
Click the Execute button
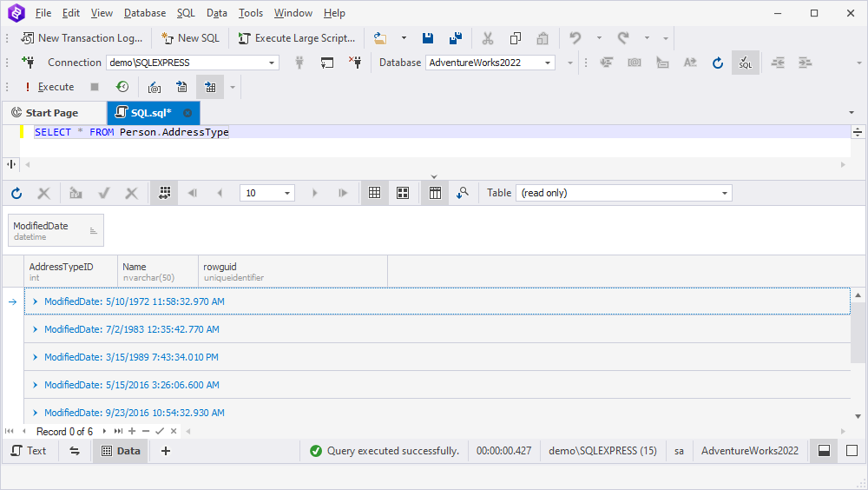click(49, 87)
